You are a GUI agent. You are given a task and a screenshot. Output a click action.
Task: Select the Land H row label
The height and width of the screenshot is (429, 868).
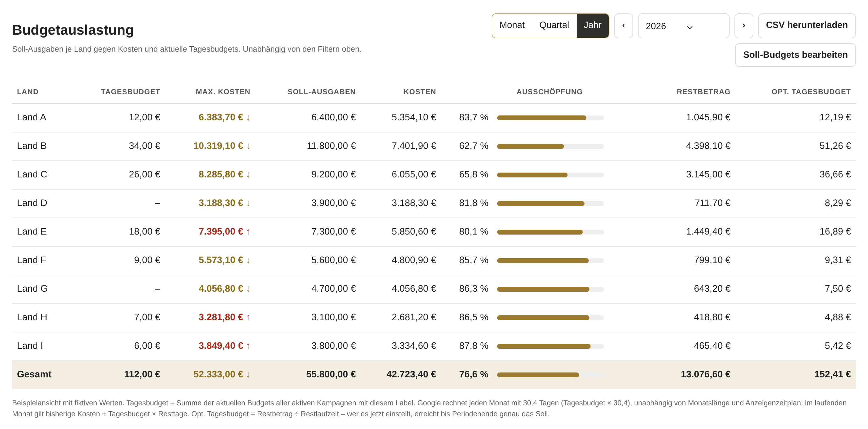coord(32,317)
